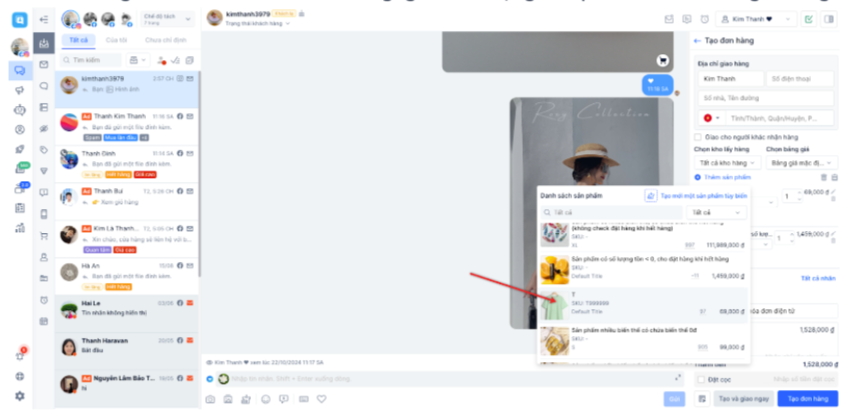Click the mark-all-read double check icon

point(175,60)
